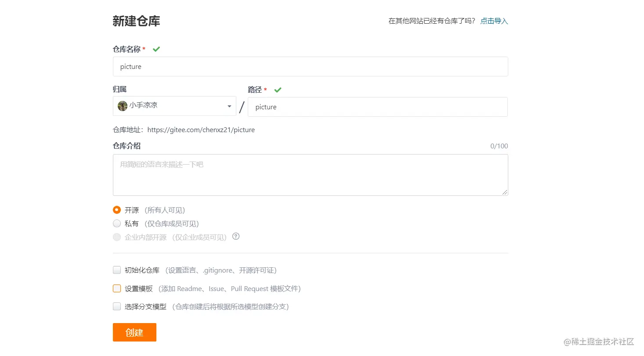644x356 pixels.
Task: Click the 新建仓库 heading
Action: 136,21
